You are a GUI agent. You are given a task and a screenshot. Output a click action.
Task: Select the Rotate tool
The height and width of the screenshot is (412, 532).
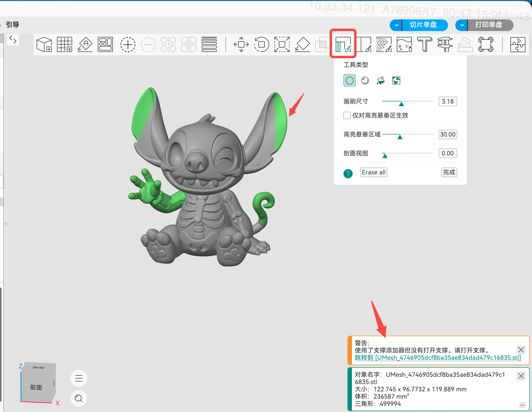pyautogui.click(x=261, y=44)
